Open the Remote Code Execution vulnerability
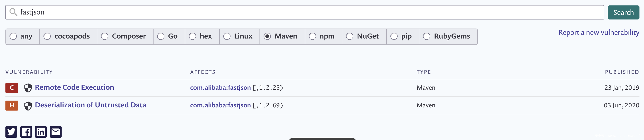 click(74, 87)
